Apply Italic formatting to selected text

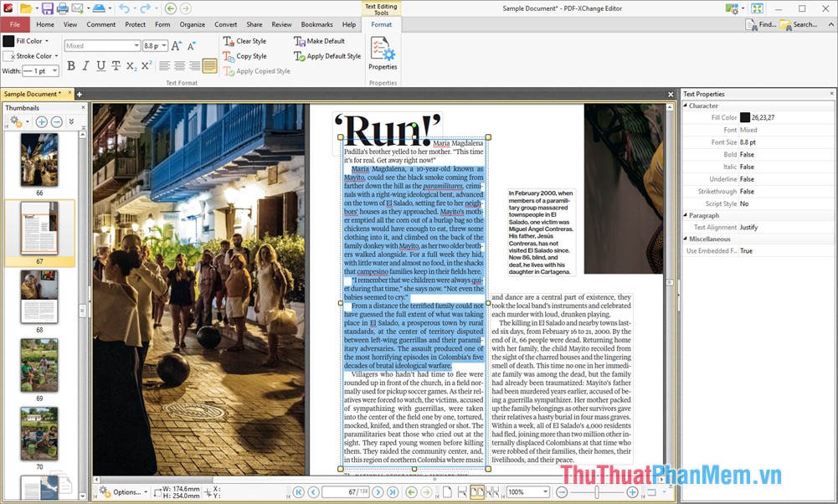tap(85, 64)
